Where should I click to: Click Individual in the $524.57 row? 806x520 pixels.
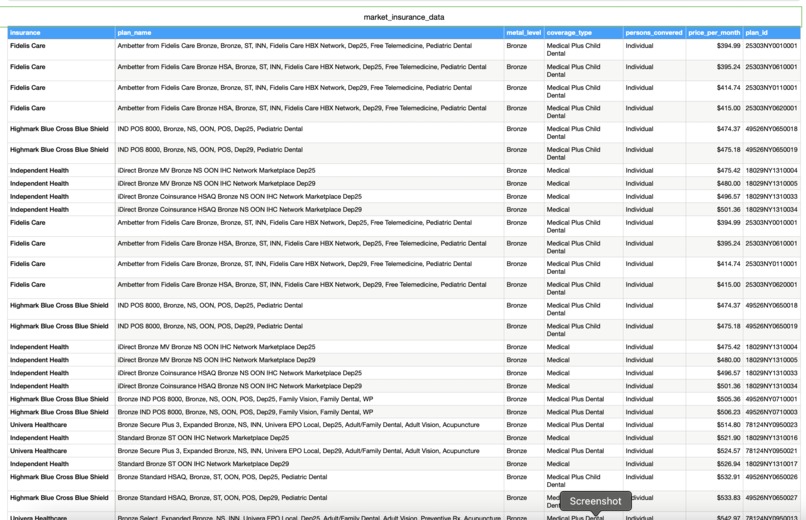click(x=639, y=451)
